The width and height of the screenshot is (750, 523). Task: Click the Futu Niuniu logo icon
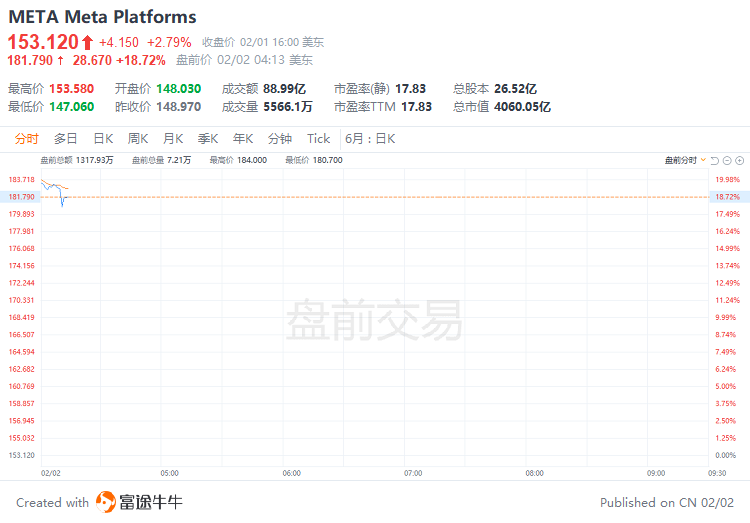(106, 502)
